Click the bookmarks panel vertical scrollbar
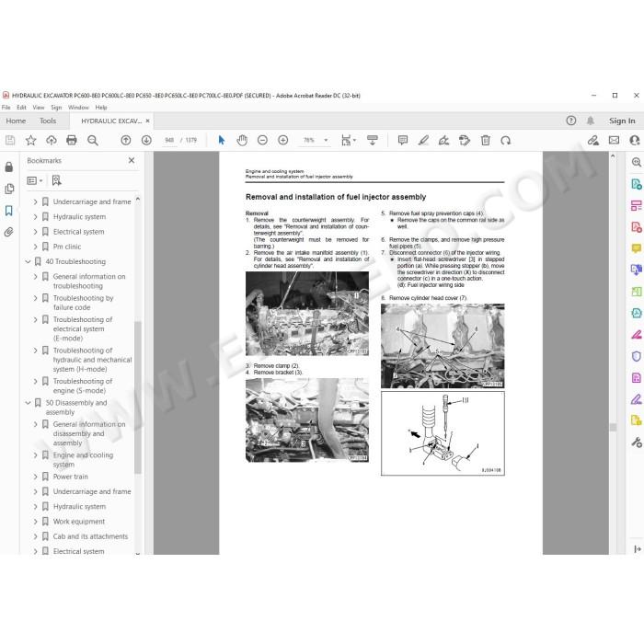 138,397
